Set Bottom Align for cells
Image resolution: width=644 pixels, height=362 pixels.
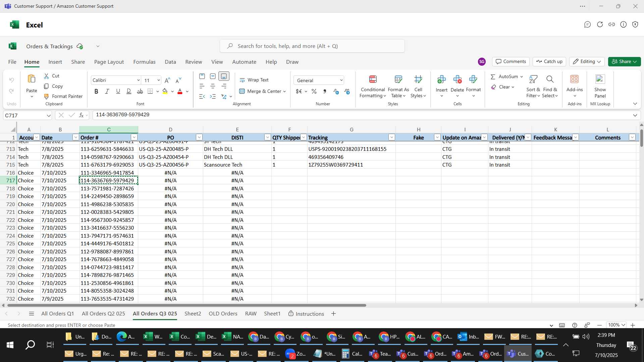[x=224, y=76]
